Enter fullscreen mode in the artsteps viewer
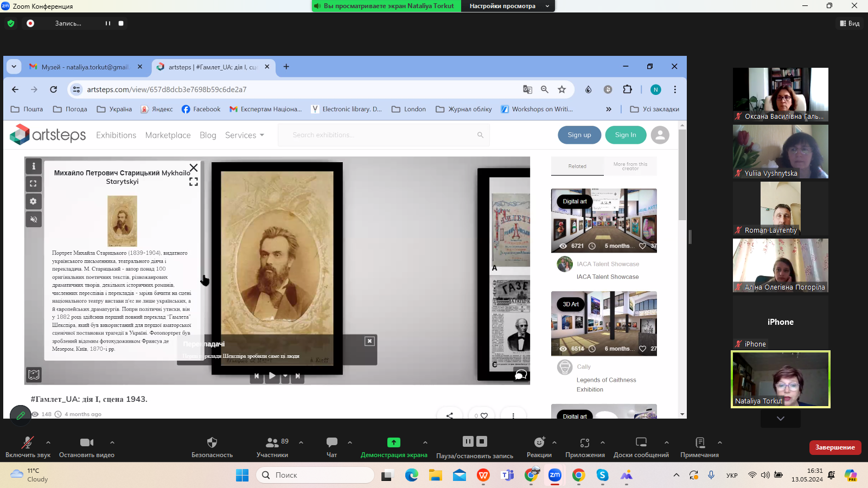 click(x=33, y=184)
